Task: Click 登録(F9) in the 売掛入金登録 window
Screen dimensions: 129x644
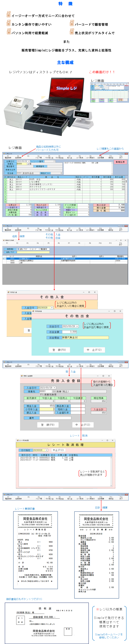Action: (48, 425)
